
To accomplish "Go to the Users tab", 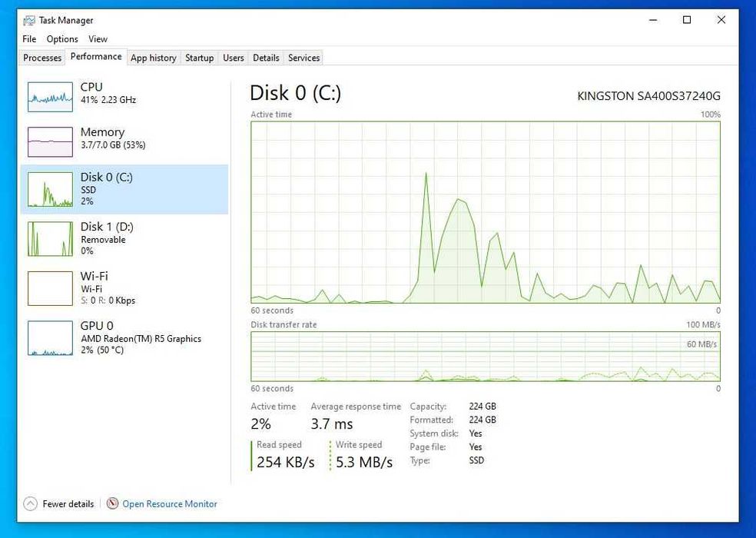I will (234, 58).
